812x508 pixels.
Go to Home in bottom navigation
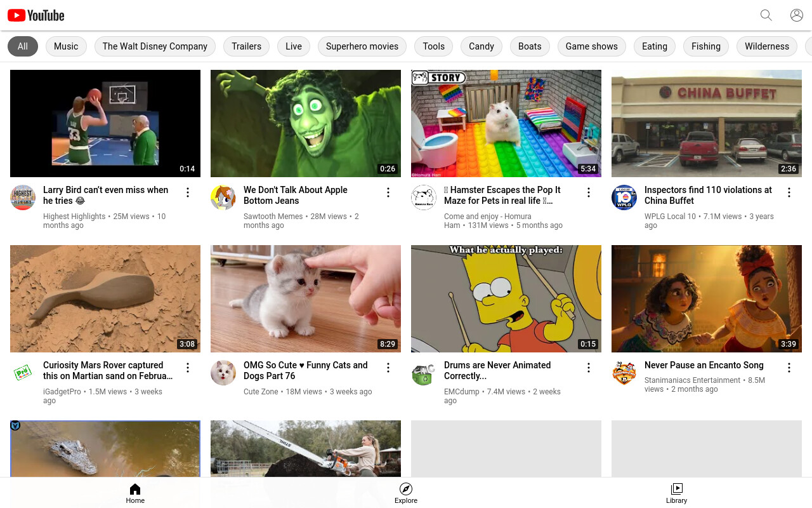pyautogui.click(x=135, y=493)
